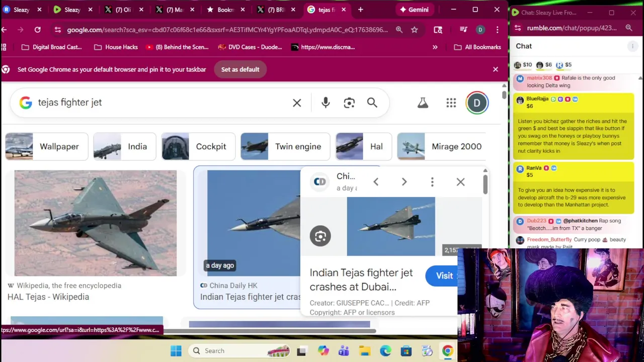Open a new browser tab
Viewport: 644px width, 362px height.
(360, 10)
